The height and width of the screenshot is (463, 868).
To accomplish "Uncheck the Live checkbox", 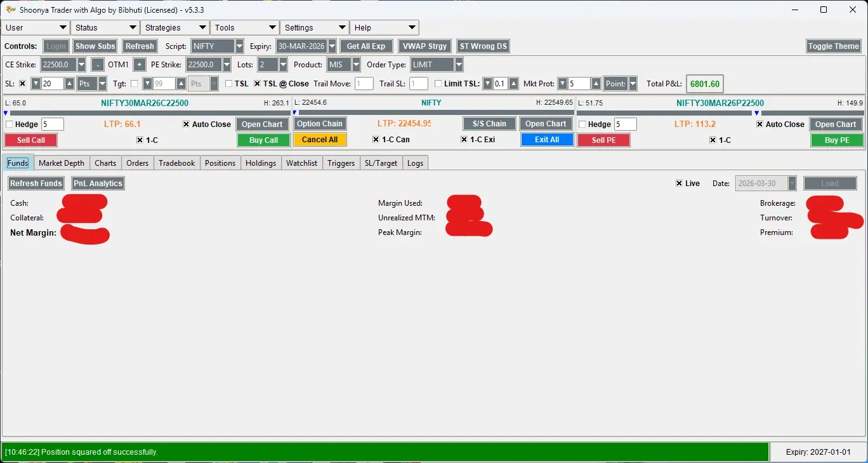I will (x=680, y=184).
